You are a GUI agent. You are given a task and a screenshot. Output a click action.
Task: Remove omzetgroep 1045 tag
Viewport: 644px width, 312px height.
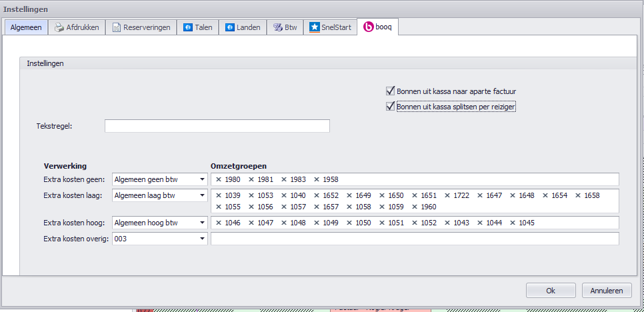click(513, 223)
